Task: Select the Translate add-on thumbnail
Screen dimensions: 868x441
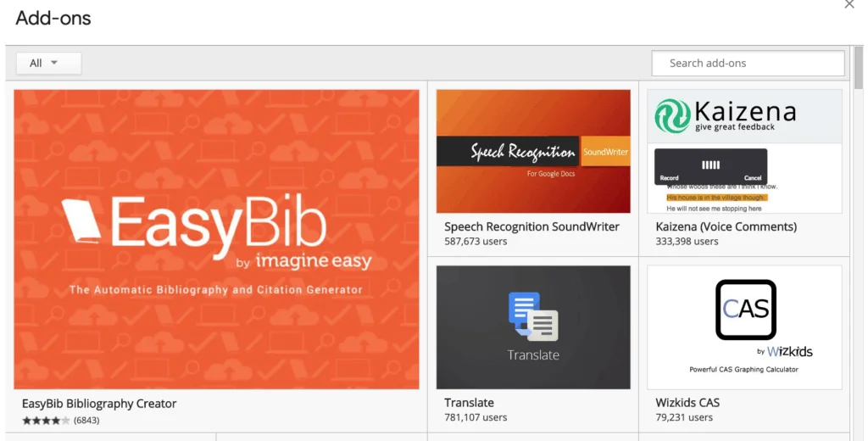Action: tap(533, 327)
